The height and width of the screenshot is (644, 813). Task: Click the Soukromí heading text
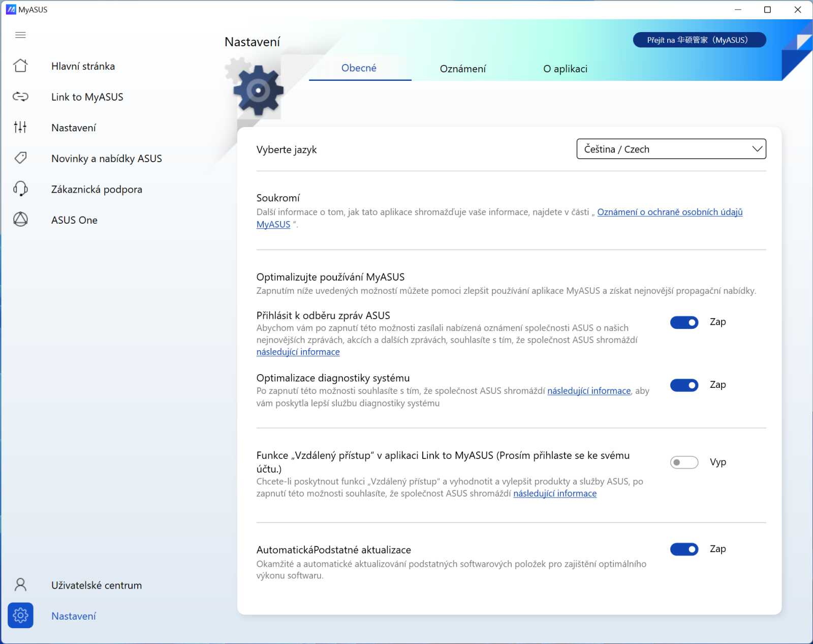click(278, 198)
